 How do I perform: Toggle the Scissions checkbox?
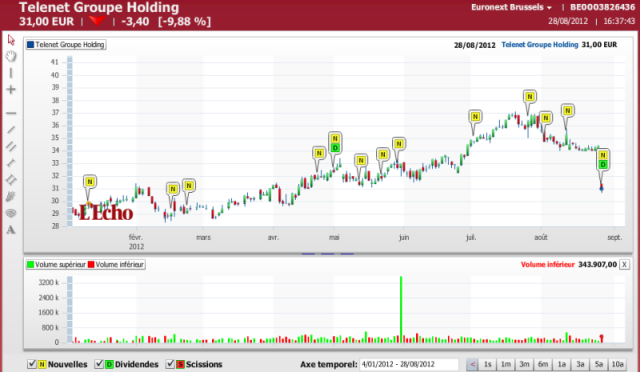(x=170, y=364)
